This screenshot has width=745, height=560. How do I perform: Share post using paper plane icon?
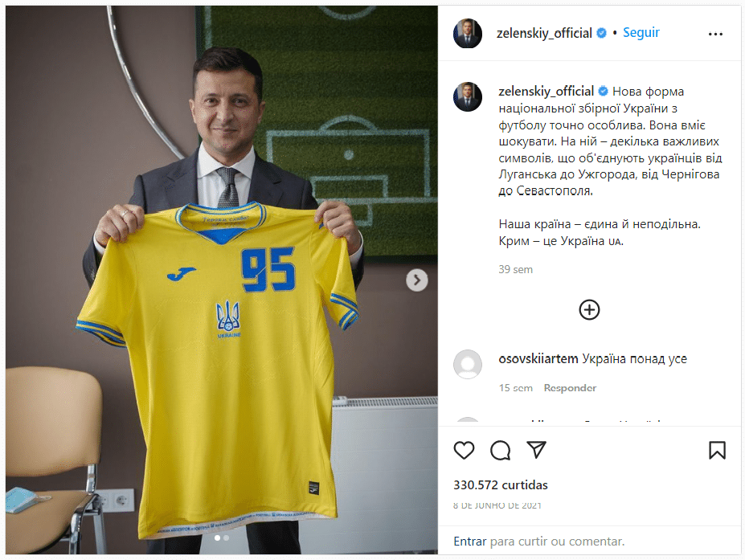pyautogui.click(x=536, y=449)
